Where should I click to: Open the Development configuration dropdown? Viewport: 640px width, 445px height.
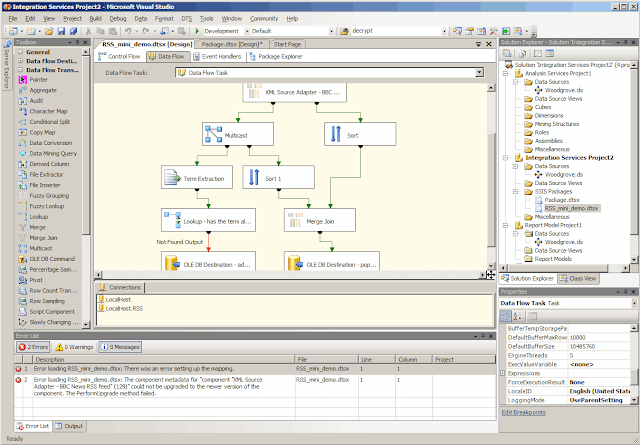[247, 31]
